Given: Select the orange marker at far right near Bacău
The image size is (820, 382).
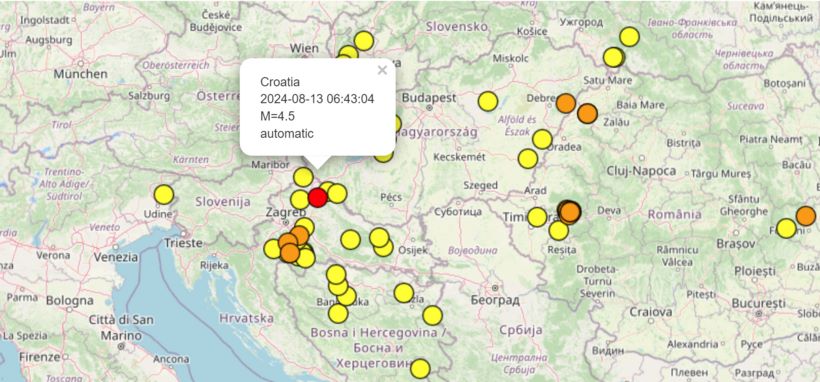Looking at the screenshot, I should pyautogui.click(x=805, y=216).
